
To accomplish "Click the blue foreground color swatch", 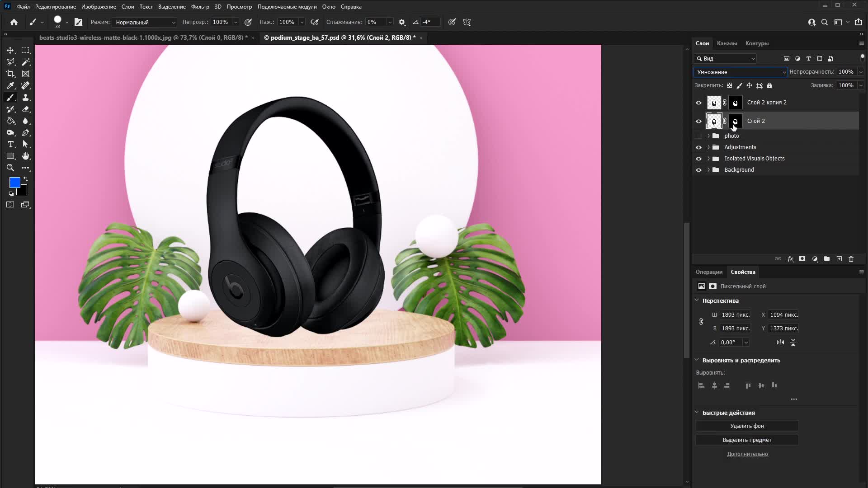I will (14, 182).
